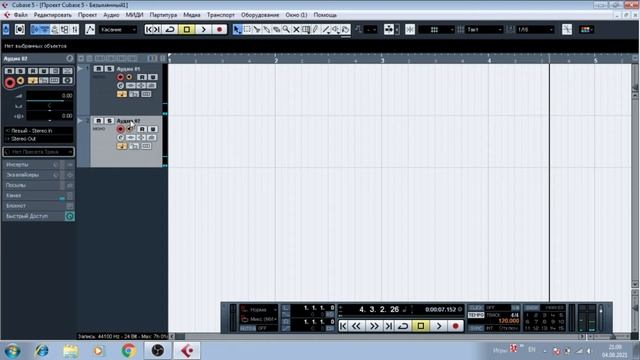Viewport: 640px width, 360px height.
Task: Open Inspector settings icon beside Аудио 02 title
Action: point(70,58)
